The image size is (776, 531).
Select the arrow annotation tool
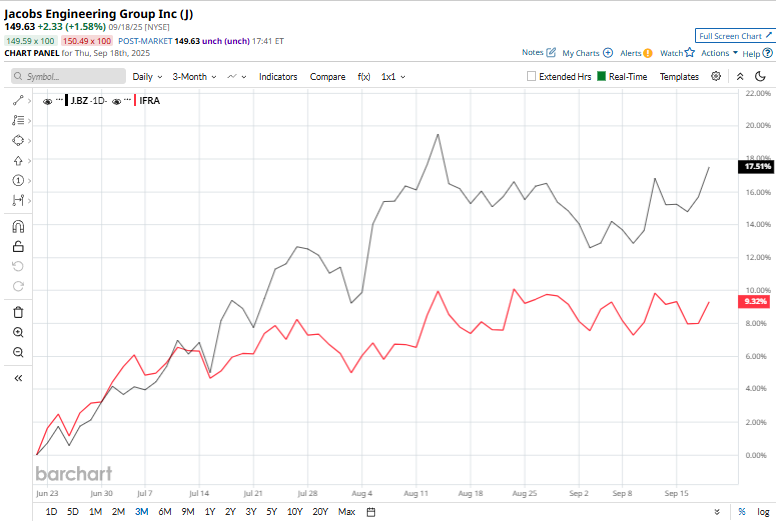click(x=18, y=161)
